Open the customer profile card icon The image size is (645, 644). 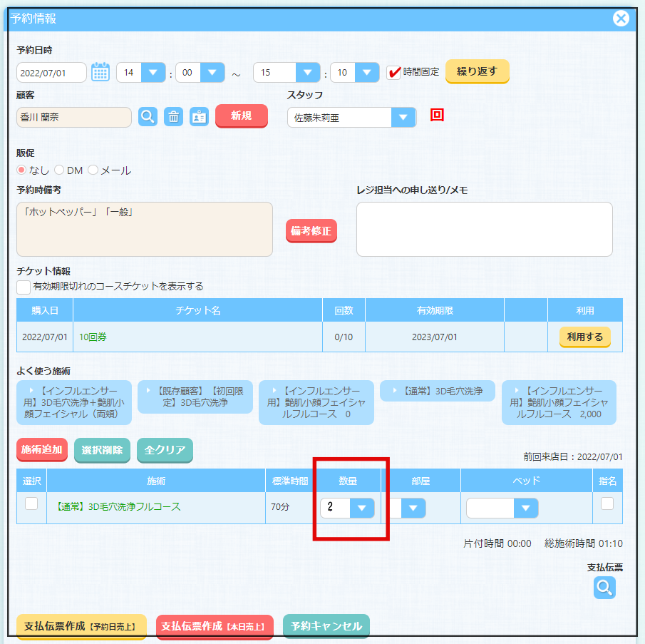click(x=199, y=116)
